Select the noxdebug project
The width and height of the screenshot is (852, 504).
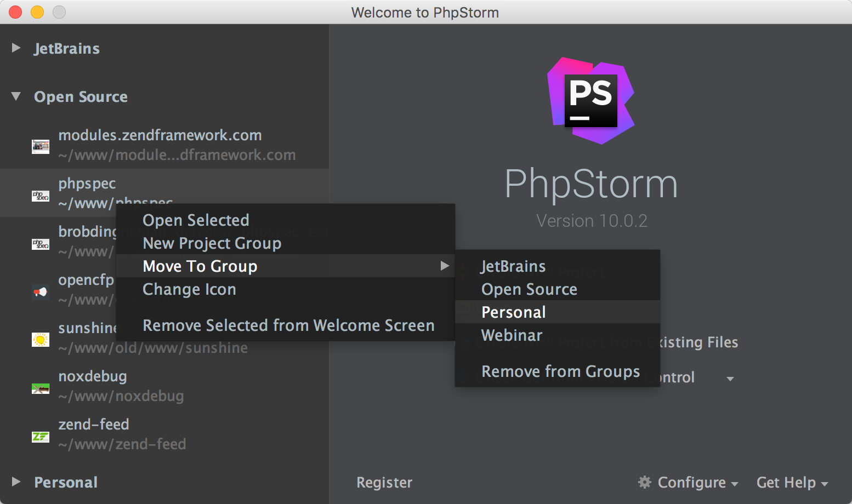pyautogui.click(x=164, y=386)
